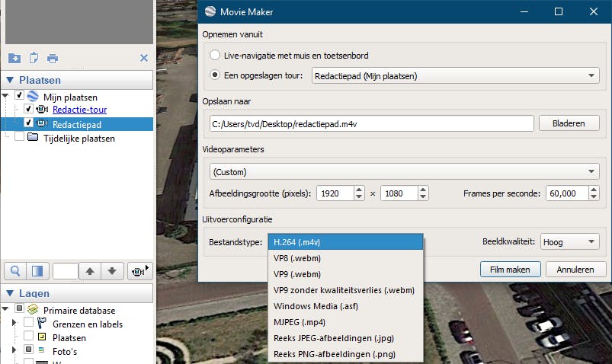
Task: Check the Tijdelijke plaatsen checkbox
Action: (20, 137)
